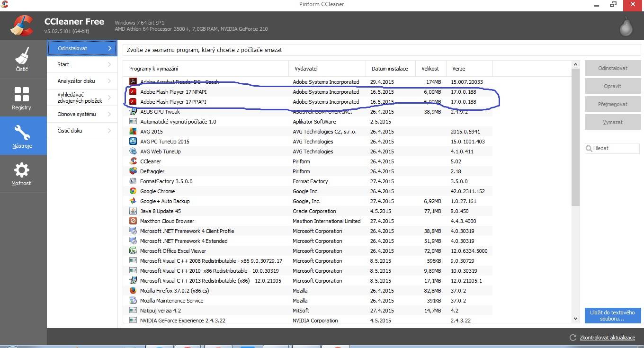Select Natipuj verzia 4.2 row
Screen dimensions: 644x348
tap(308, 311)
